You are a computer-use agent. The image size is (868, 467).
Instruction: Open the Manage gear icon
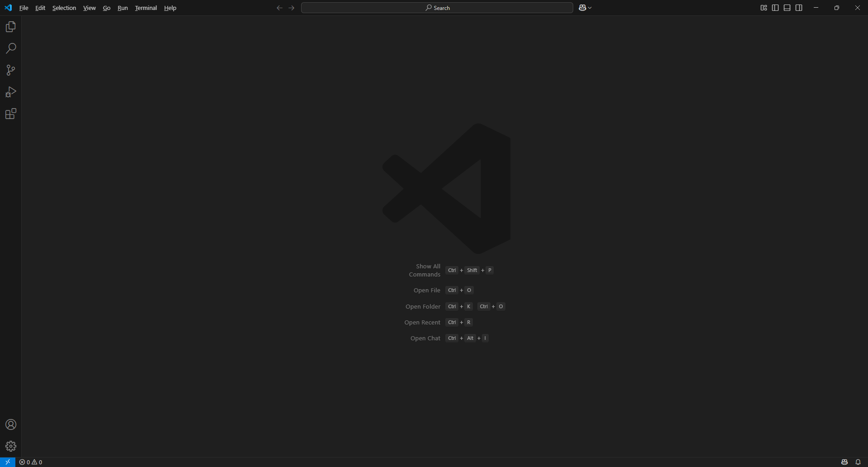pyautogui.click(x=11, y=446)
